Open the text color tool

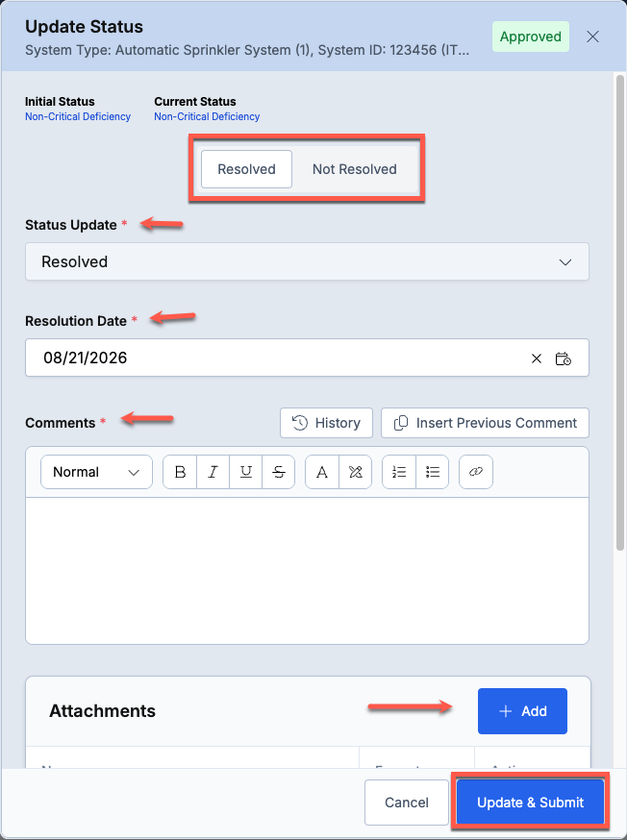coord(322,472)
